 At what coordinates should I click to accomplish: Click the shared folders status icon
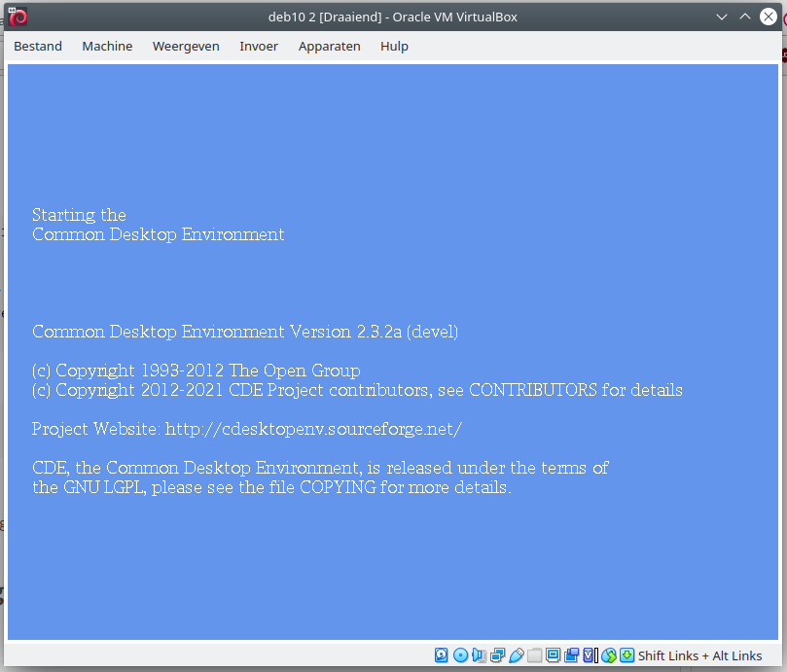[x=534, y=655]
